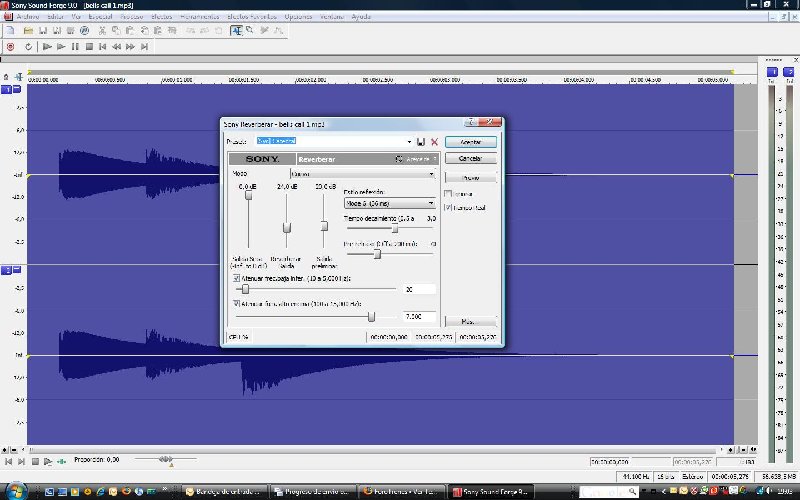Open the Especial menu

100,17
